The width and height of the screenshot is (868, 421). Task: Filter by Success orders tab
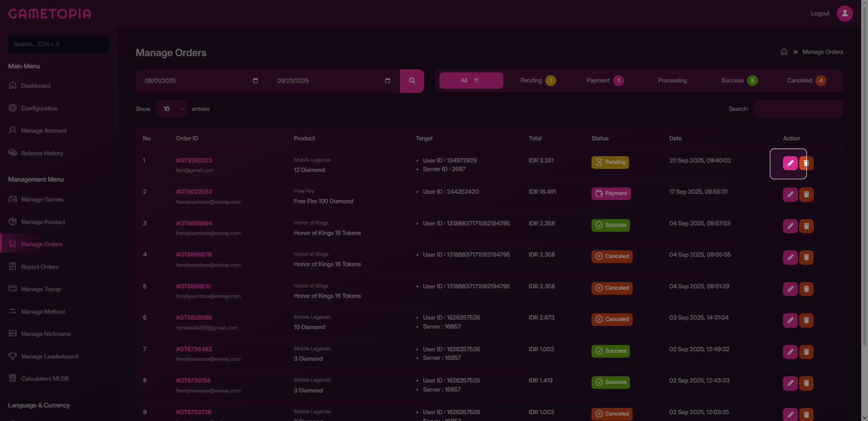point(739,81)
